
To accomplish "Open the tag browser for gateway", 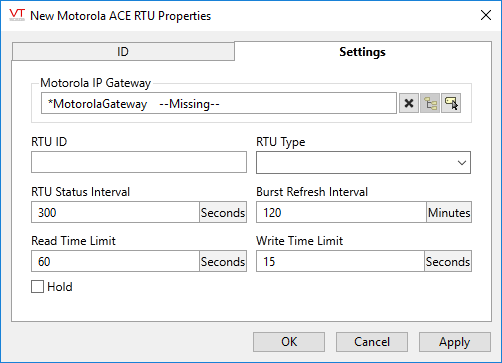I will point(430,103).
